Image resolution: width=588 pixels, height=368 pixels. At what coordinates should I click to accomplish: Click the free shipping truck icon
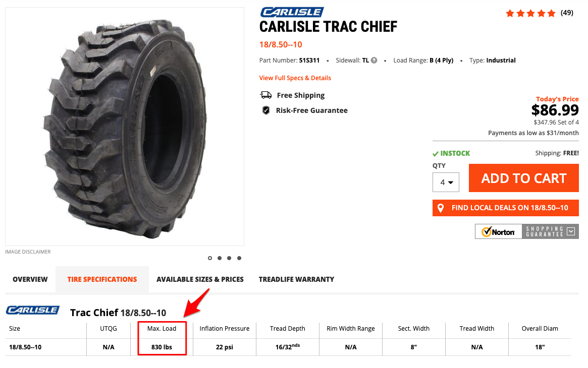point(265,95)
